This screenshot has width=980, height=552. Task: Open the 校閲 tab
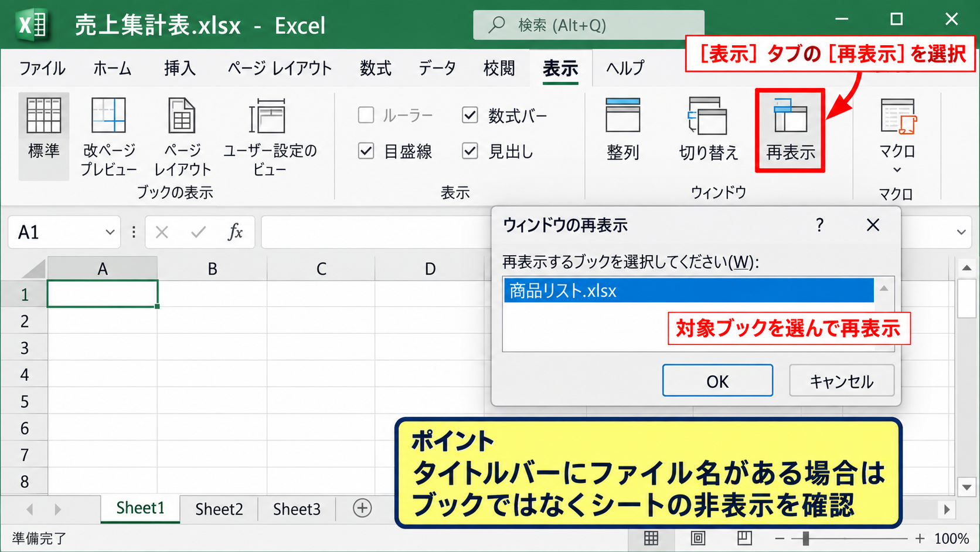click(x=499, y=68)
